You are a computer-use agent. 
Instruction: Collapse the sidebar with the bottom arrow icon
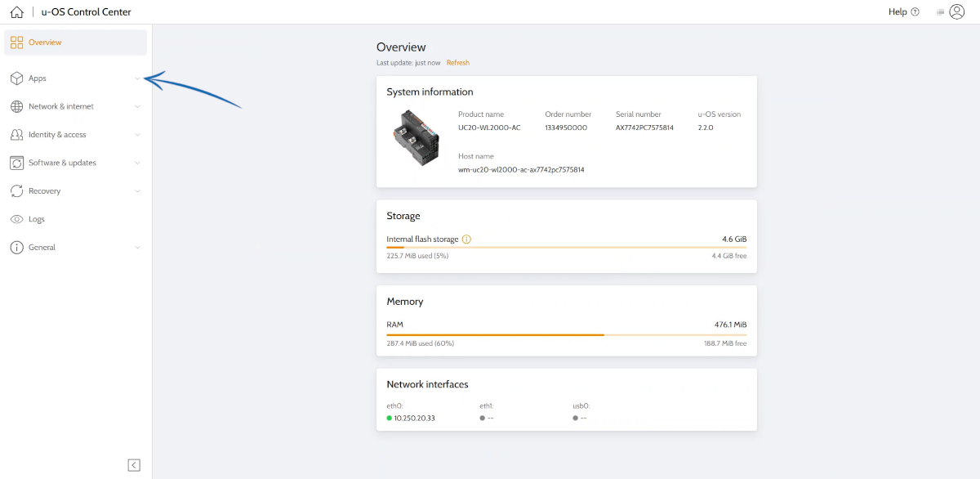134,465
